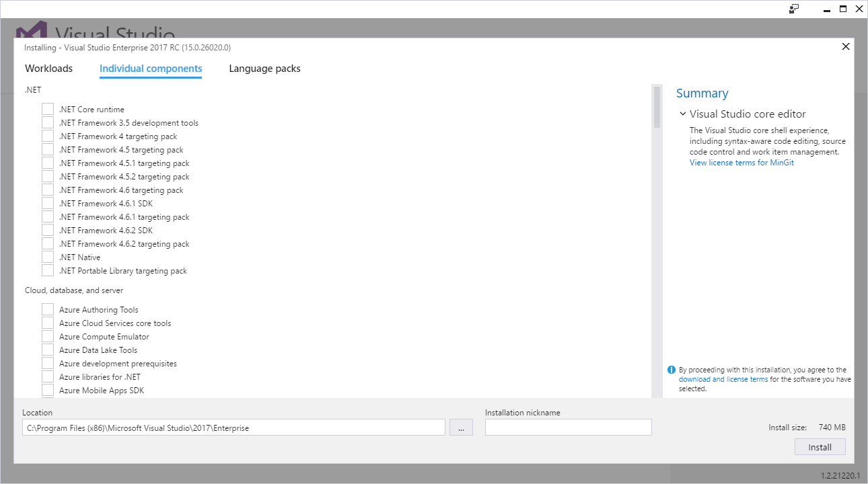Enable Azure Mobile Apps SDK

[x=48, y=390]
